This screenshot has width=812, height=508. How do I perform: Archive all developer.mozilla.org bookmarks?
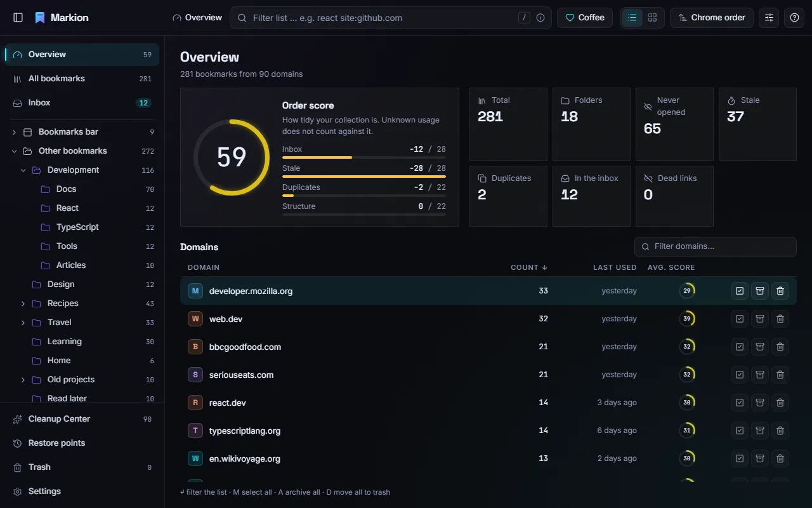(760, 291)
